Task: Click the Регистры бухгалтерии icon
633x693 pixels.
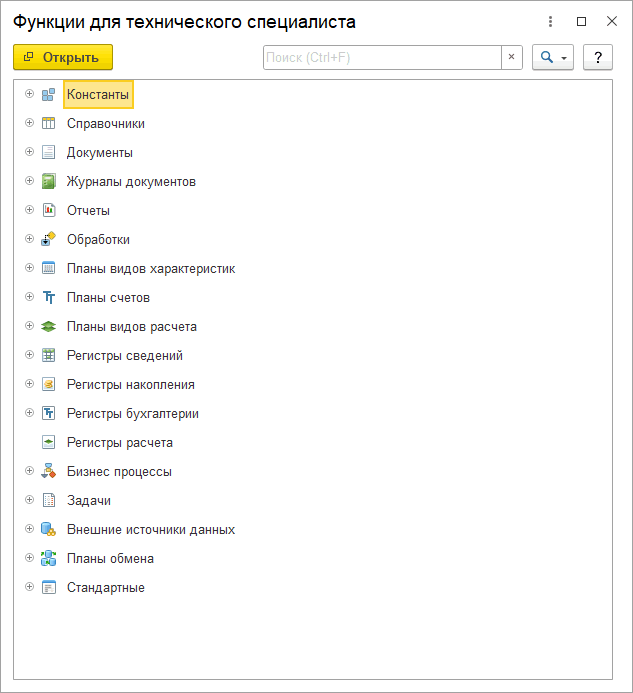Action: [x=48, y=413]
